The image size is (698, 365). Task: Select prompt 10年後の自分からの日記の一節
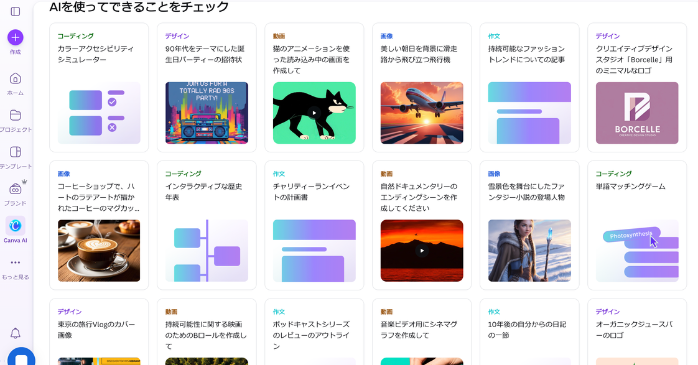coord(527,330)
